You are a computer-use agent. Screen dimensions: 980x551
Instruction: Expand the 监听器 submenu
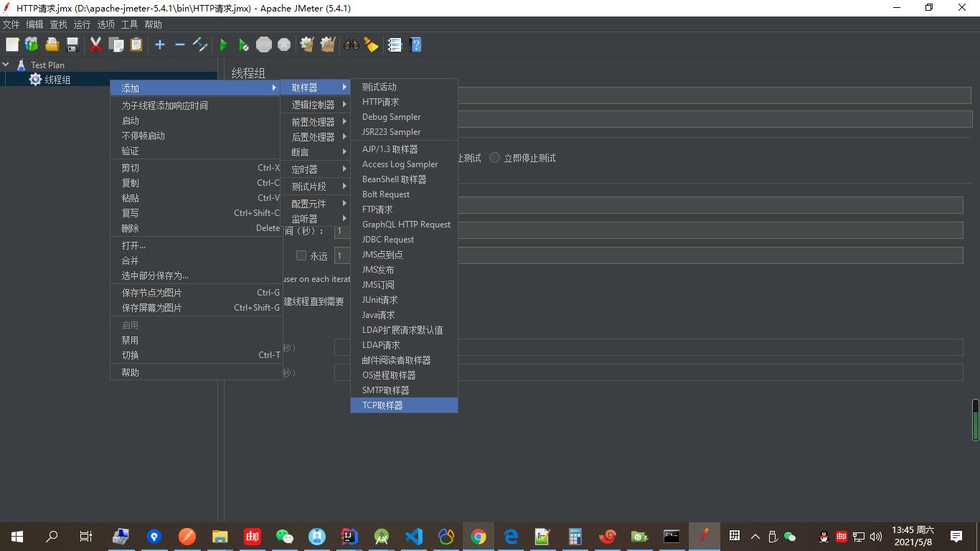[x=315, y=219]
